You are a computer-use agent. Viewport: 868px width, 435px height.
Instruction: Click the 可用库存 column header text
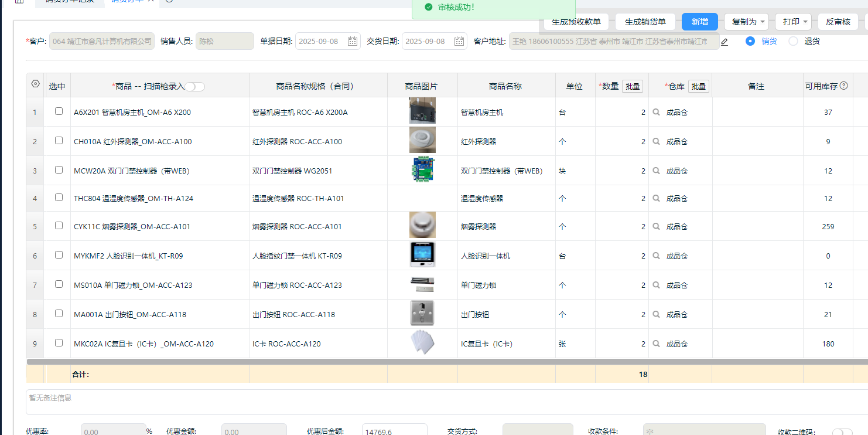click(821, 86)
